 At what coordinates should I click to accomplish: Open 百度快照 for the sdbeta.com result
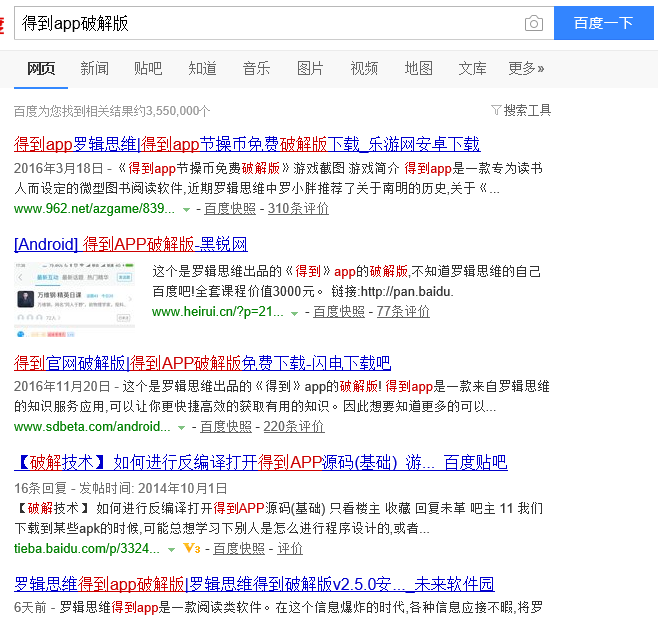click(226, 427)
